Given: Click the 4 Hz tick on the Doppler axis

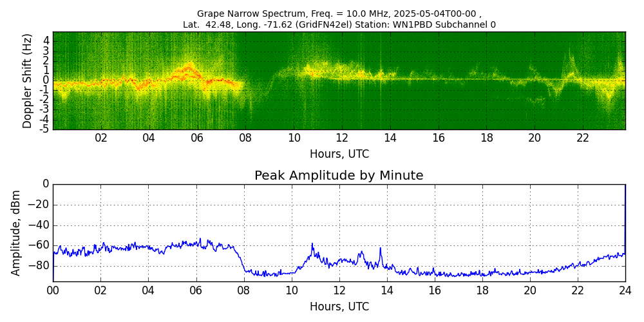Looking at the screenshot, I should pos(46,40).
